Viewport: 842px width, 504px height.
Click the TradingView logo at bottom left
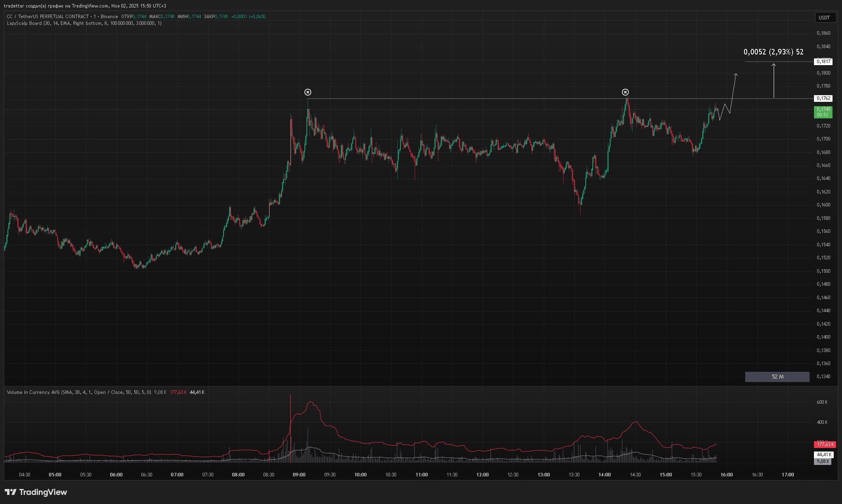[x=36, y=492]
